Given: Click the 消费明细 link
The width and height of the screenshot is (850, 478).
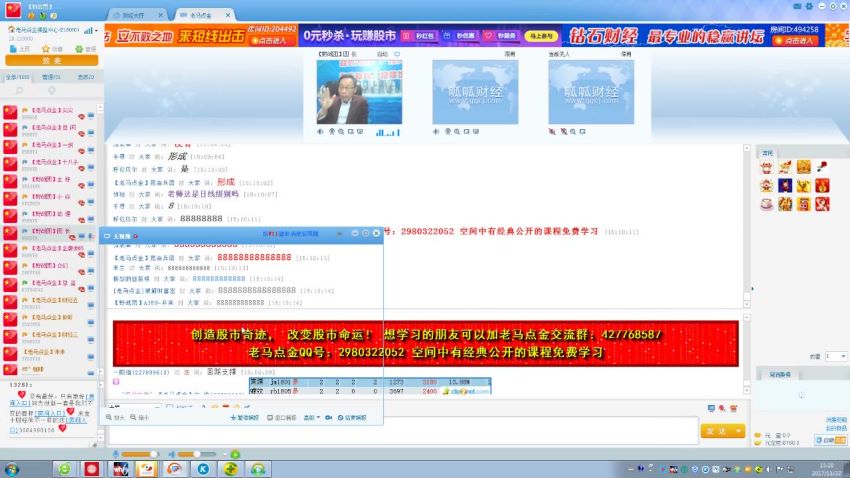Looking at the screenshot, I should [x=836, y=420].
